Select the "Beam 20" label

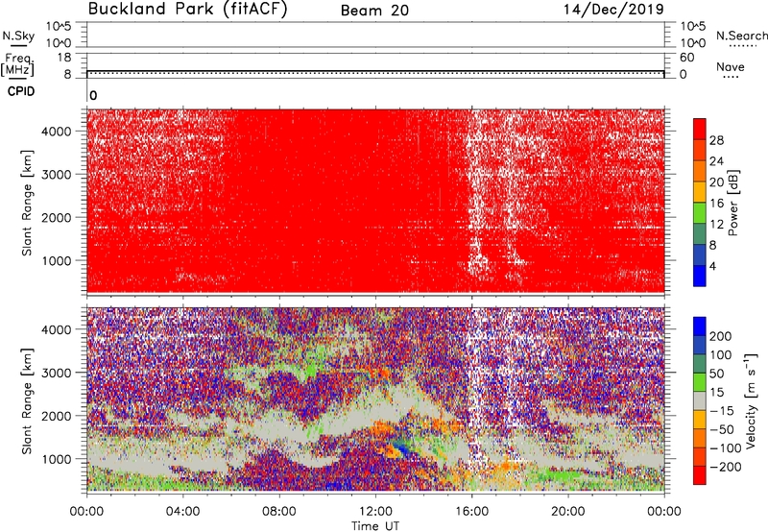[374, 11]
